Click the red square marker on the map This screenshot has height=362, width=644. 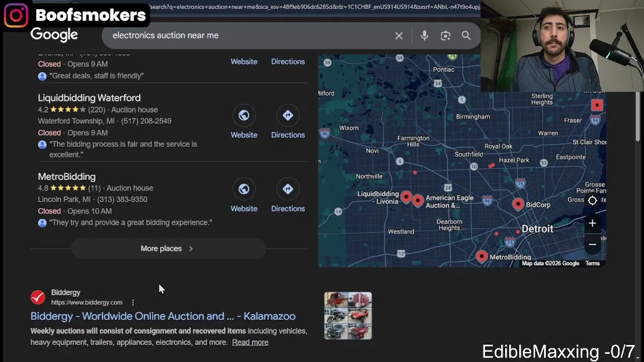[x=597, y=105]
